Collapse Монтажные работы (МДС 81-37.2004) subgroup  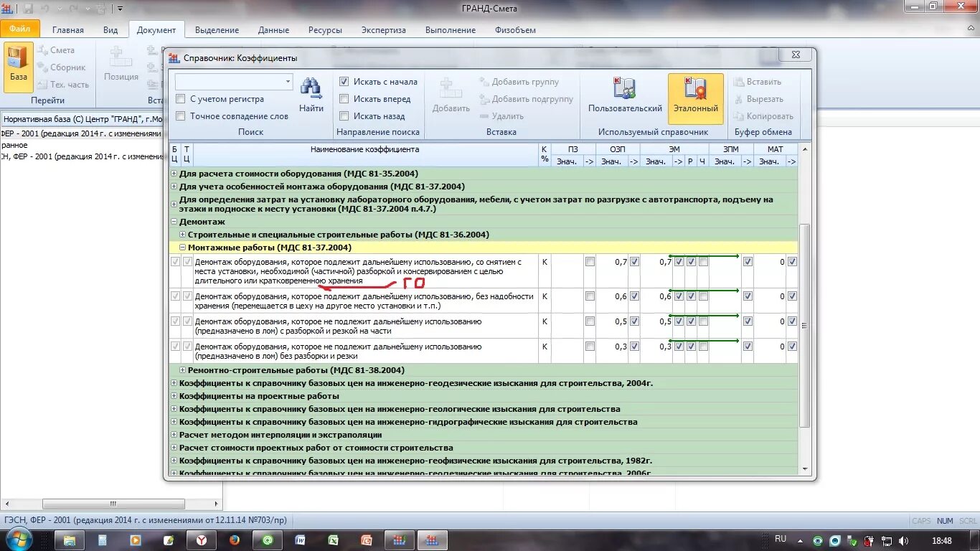tap(182, 248)
